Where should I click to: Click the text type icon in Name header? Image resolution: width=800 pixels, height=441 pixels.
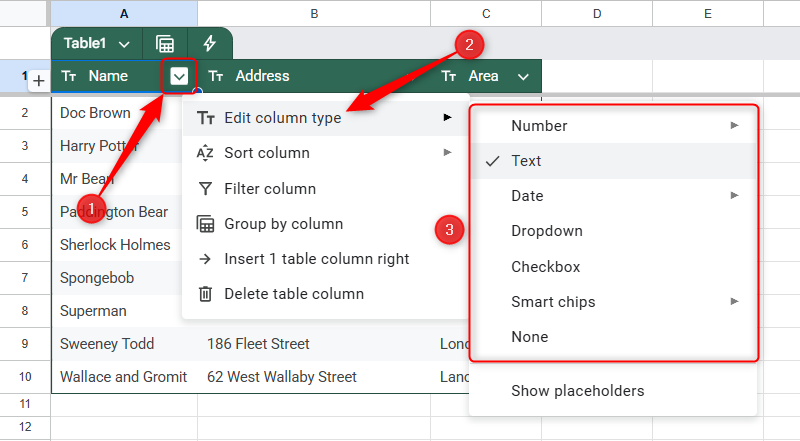pyautogui.click(x=69, y=76)
